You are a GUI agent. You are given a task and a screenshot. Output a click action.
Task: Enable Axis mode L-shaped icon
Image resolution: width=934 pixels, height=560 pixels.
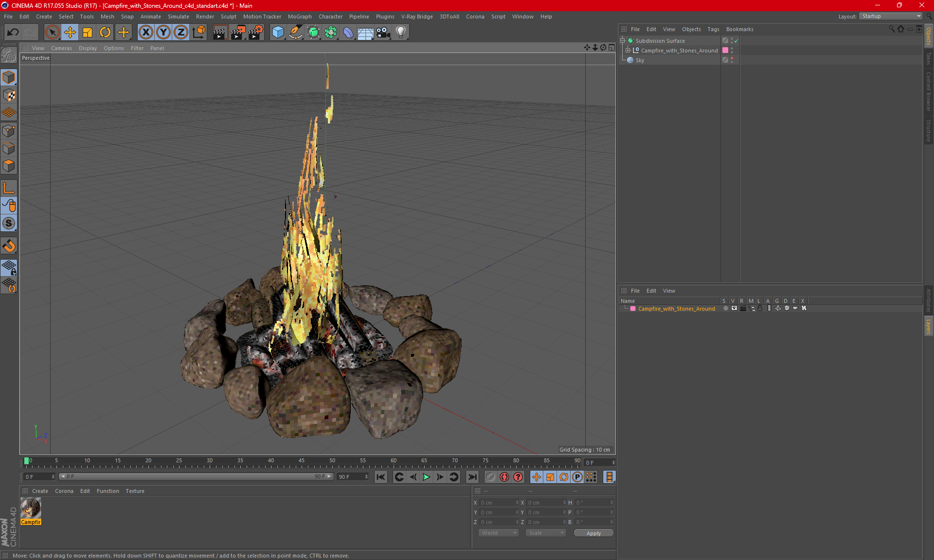click(x=9, y=188)
